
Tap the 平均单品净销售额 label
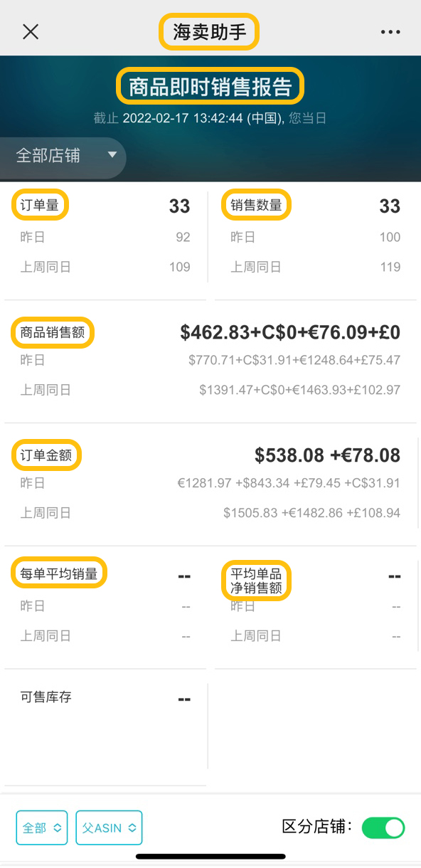pyautogui.click(x=256, y=581)
